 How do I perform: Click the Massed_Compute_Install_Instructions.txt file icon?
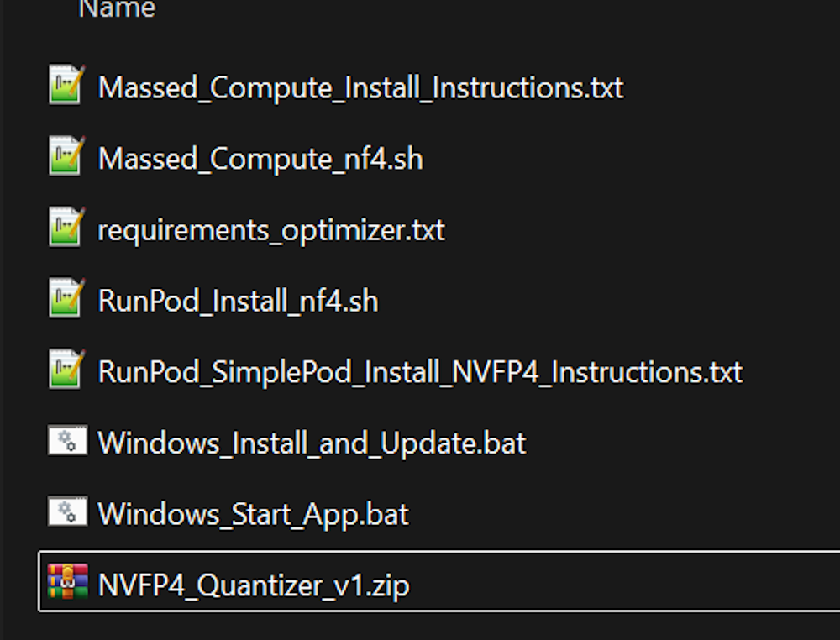66,85
